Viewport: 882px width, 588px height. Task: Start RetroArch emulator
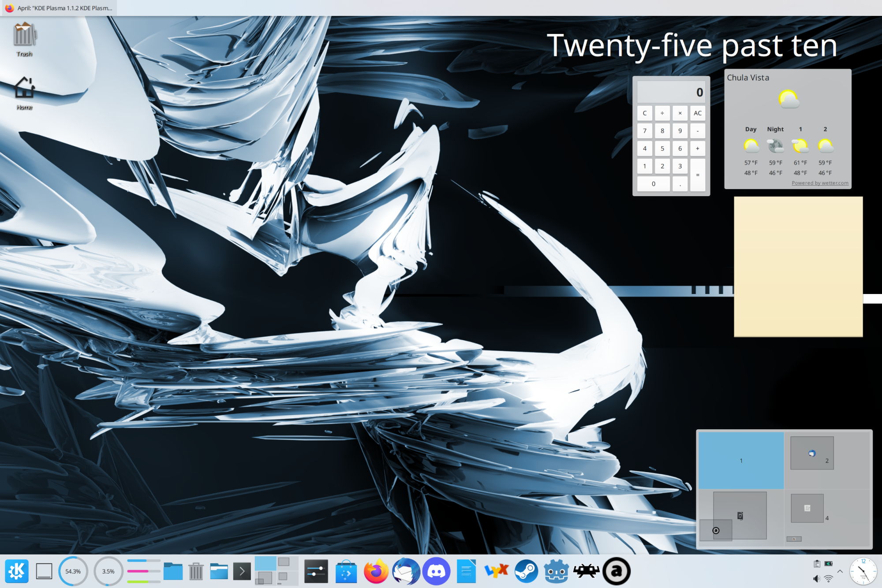587,571
